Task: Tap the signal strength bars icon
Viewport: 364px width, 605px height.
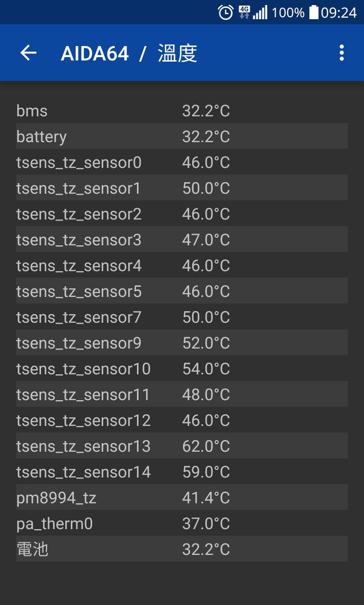Action: tap(260, 12)
